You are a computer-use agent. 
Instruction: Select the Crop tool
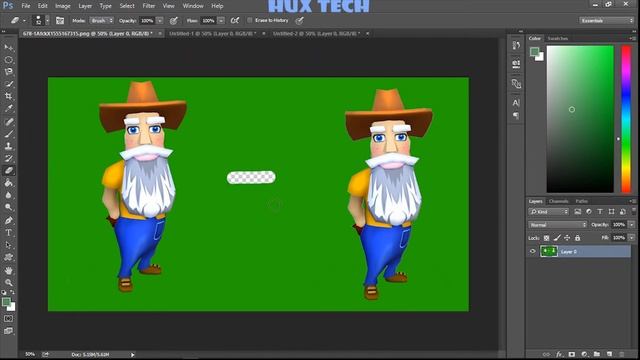[9, 96]
